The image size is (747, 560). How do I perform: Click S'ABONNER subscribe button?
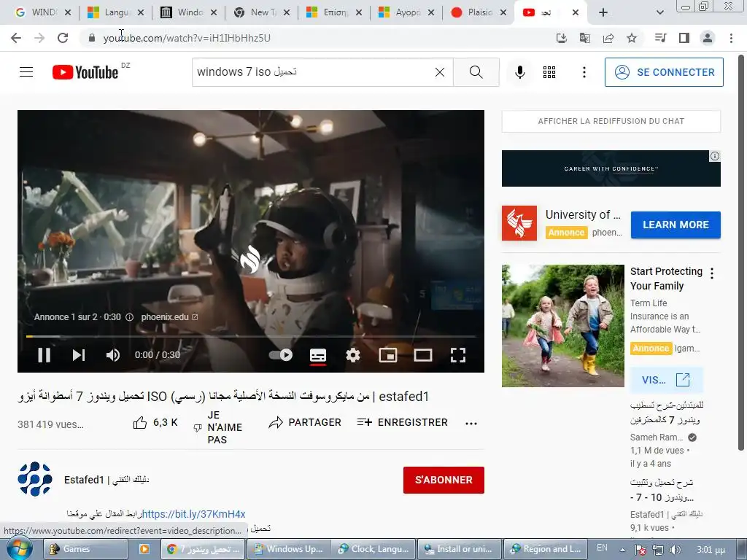coord(444,480)
